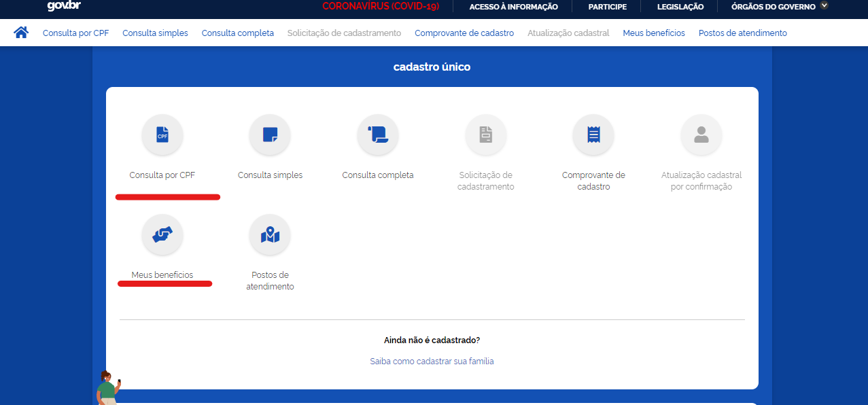Open Consulta simples via its icon

pyautogui.click(x=269, y=135)
